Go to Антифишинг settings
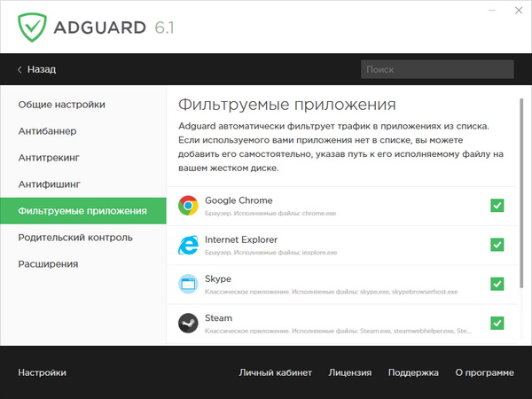The height and width of the screenshot is (399, 532). pyautogui.click(x=50, y=184)
